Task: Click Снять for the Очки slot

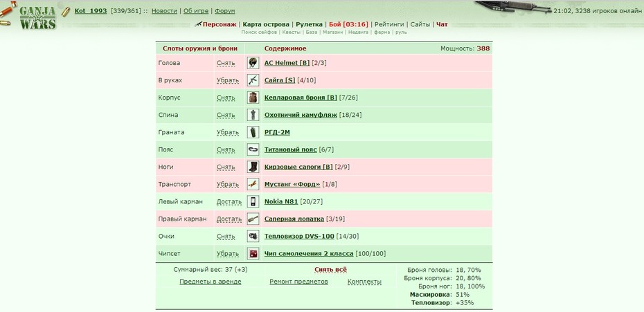Action: tap(226, 237)
